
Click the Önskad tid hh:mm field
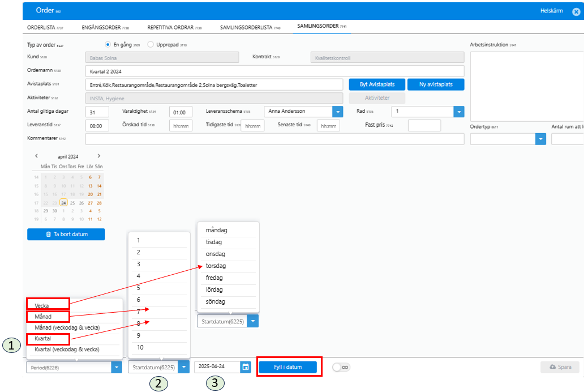pos(181,125)
